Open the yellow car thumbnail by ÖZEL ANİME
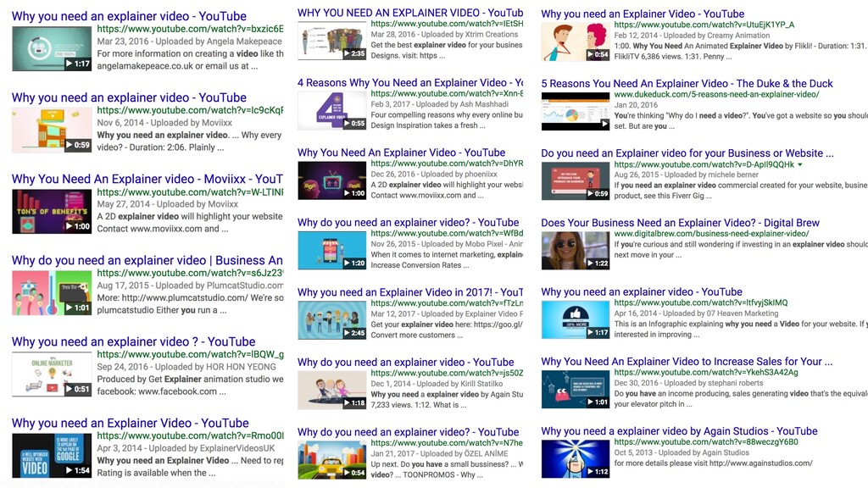This screenshot has width=868, height=488. [x=332, y=460]
